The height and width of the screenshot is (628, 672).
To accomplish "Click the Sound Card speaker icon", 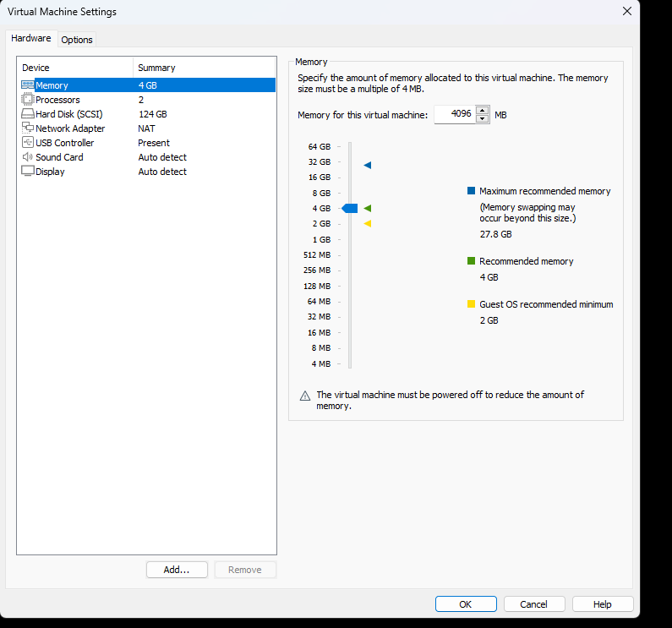I will coord(28,157).
